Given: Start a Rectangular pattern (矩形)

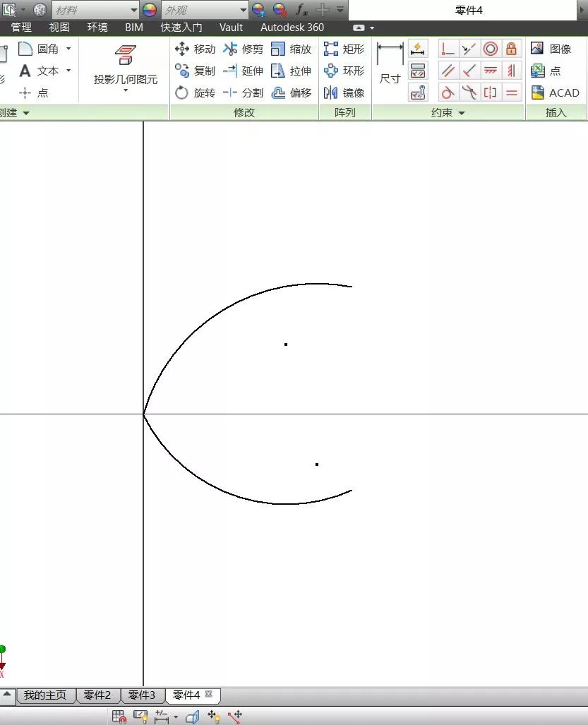Looking at the screenshot, I should click(x=344, y=49).
